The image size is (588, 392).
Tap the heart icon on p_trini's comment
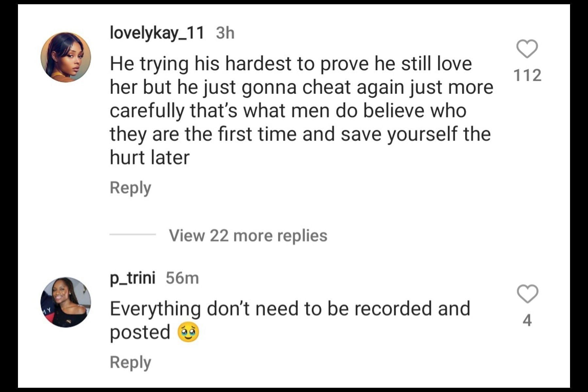[528, 294]
